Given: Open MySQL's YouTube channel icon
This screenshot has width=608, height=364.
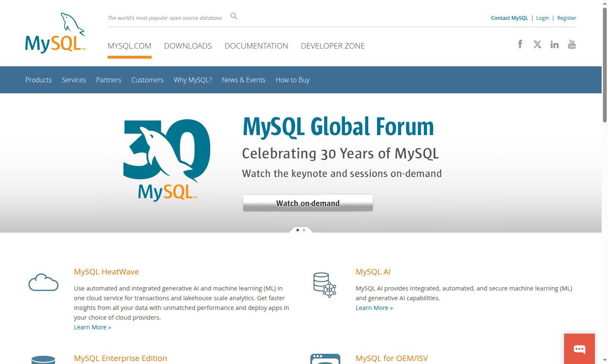Looking at the screenshot, I should (x=572, y=44).
